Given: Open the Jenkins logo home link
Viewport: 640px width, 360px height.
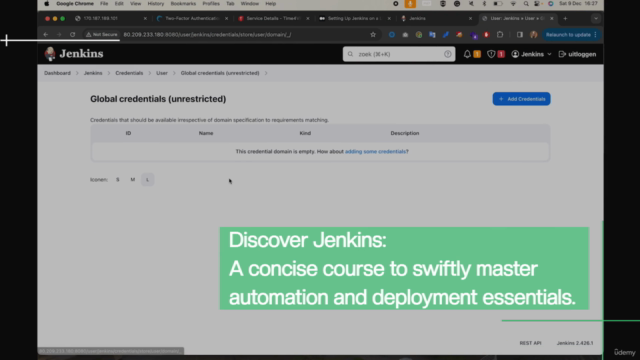Looking at the screenshot, I should [x=74, y=53].
